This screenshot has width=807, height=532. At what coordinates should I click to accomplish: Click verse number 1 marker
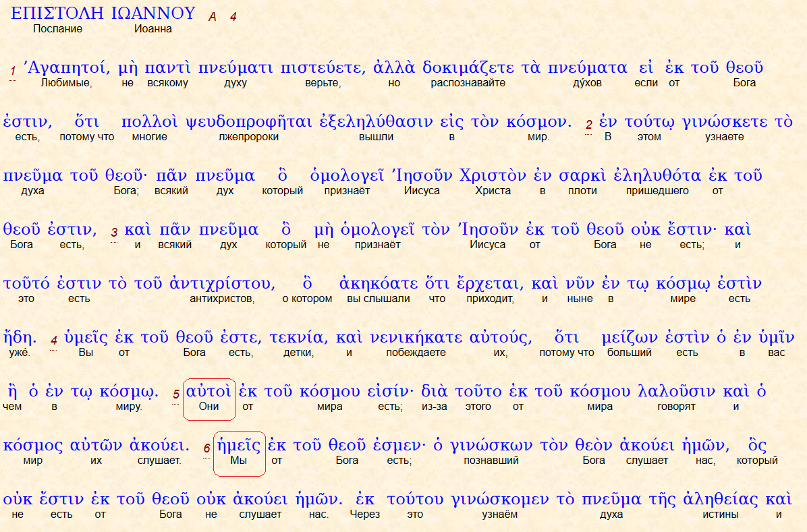pos(12,71)
